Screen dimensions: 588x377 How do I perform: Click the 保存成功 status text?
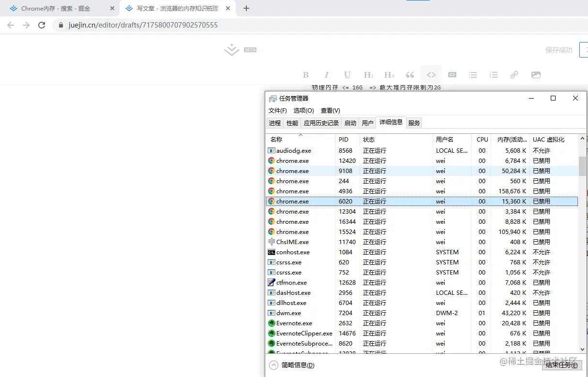558,50
